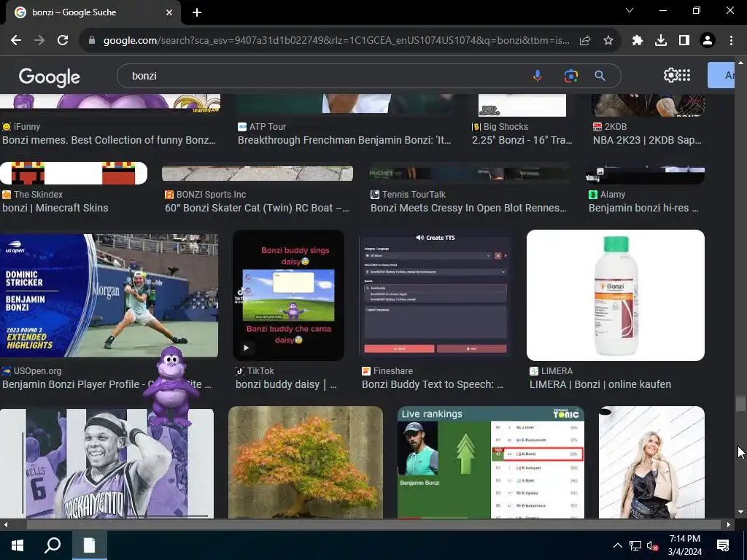
Task: Open USOpen.org Benjamin Bonzi Player Profile
Action: tap(71, 384)
